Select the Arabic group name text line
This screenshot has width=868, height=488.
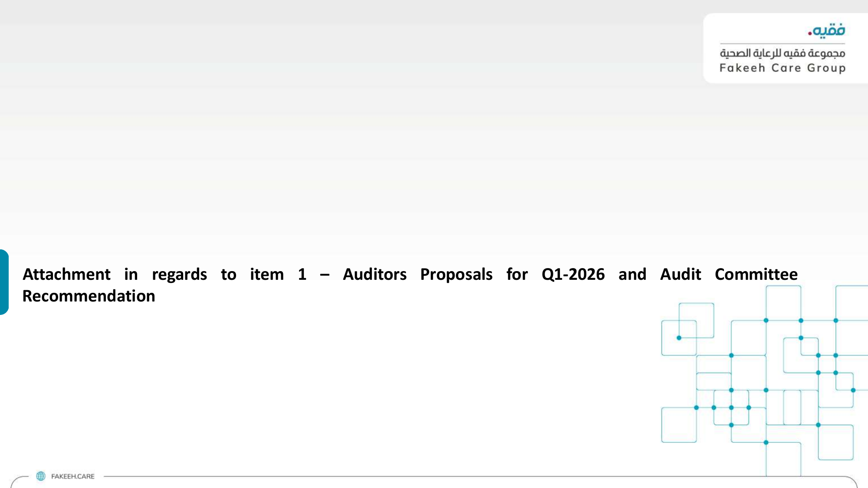[x=783, y=53]
